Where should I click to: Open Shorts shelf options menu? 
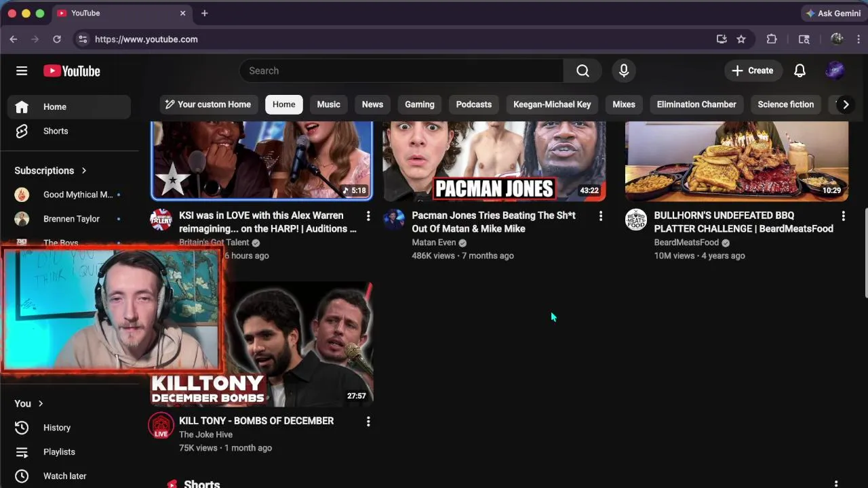(x=836, y=483)
